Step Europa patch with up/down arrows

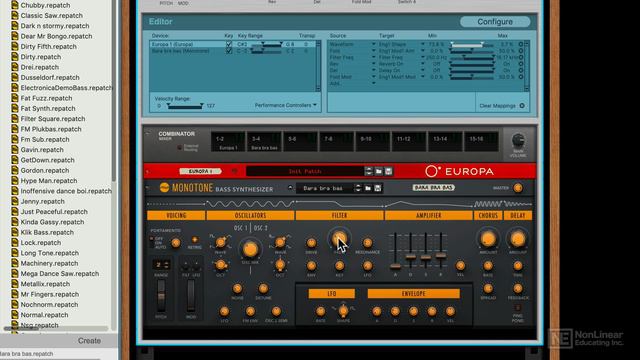pos(369,171)
